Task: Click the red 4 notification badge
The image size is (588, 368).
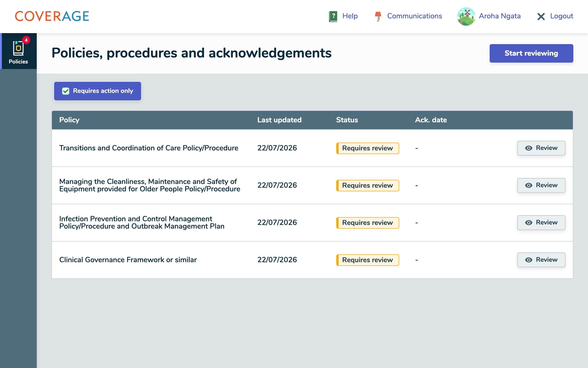Action: 26,40
